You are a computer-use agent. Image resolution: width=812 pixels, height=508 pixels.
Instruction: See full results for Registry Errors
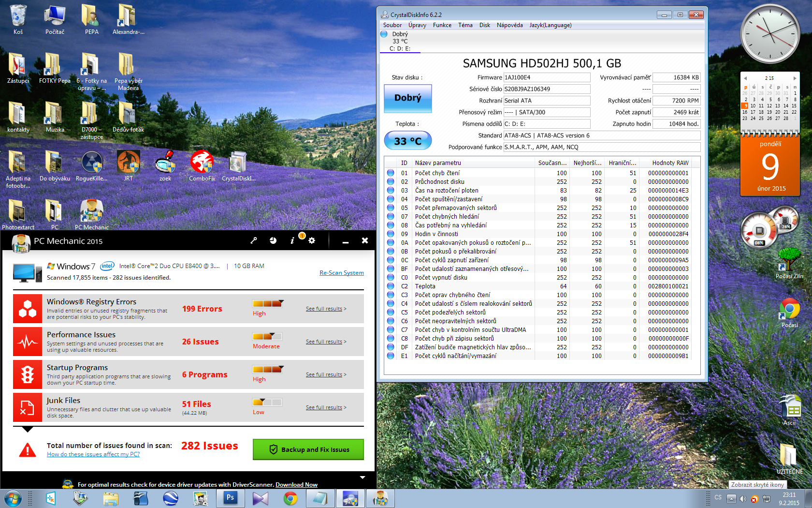(324, 309)
